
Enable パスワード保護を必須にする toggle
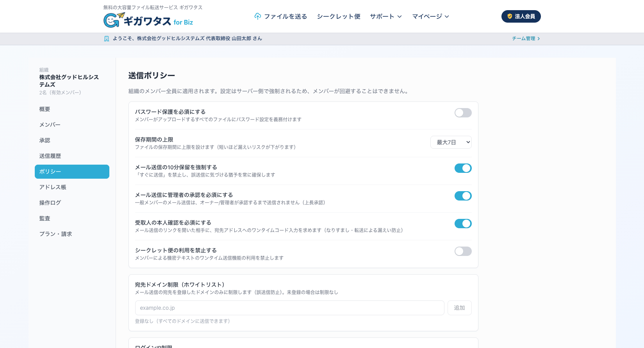(x=463, y=113)
